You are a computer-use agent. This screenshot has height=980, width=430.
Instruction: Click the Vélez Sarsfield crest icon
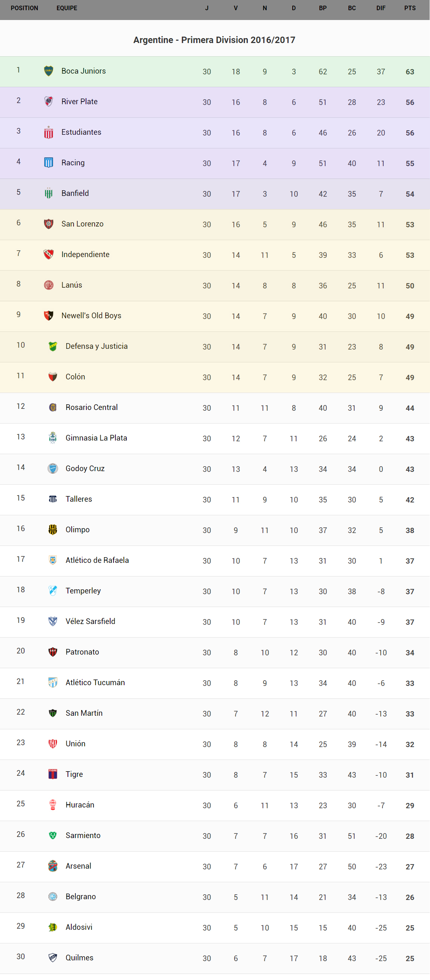point(53,621)
